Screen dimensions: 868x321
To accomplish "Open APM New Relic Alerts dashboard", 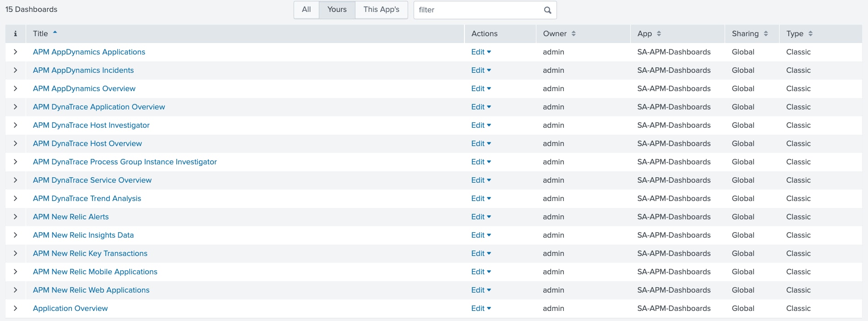I will (x=71, y=217).
